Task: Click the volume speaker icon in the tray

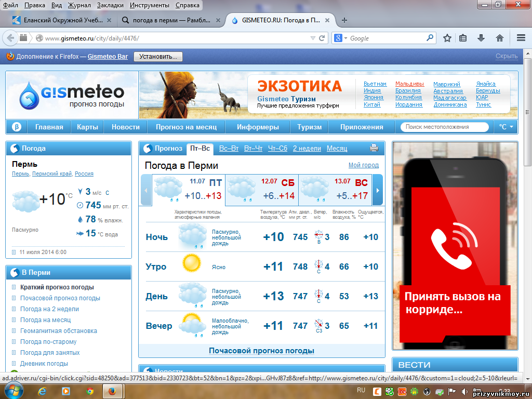Action: coord(464,392)
